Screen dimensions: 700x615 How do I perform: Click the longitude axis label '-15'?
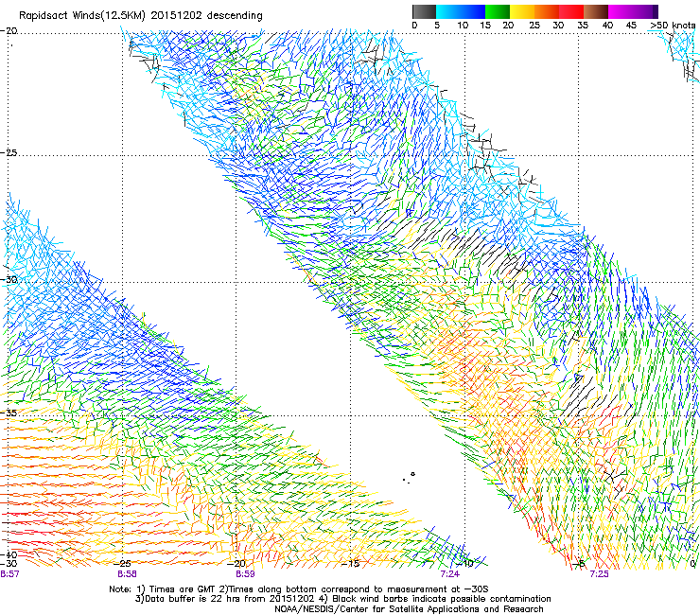351,564
